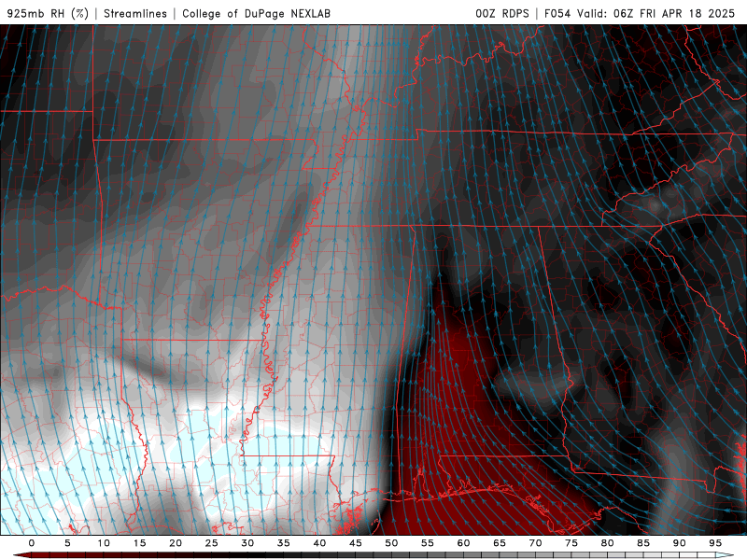Select the color scale label "95"
The image size is (747, 560).
(715, 543)
